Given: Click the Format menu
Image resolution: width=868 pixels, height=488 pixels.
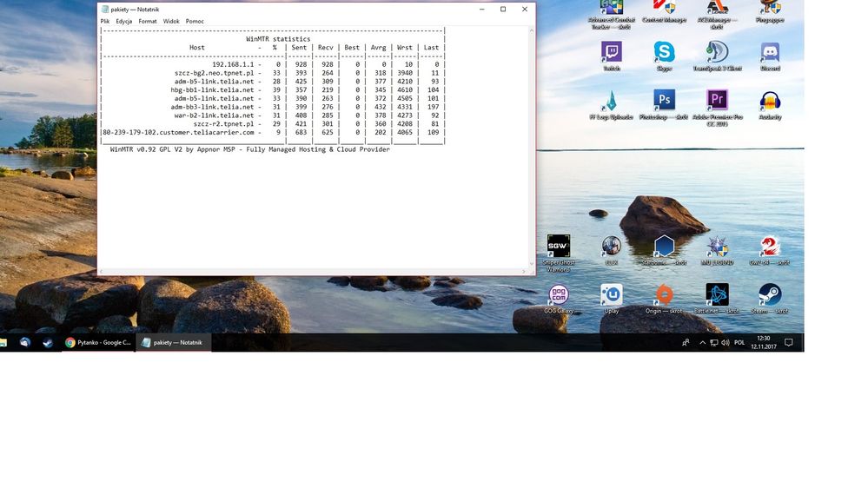Looking at the screenshot, I should [148, 21].
